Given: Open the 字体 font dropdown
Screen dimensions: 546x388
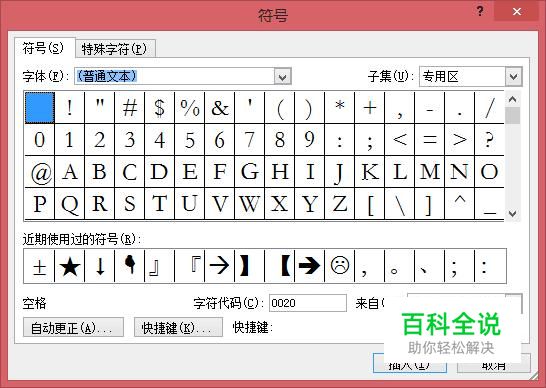Looking at the screenshot, I should pos(282,76).
